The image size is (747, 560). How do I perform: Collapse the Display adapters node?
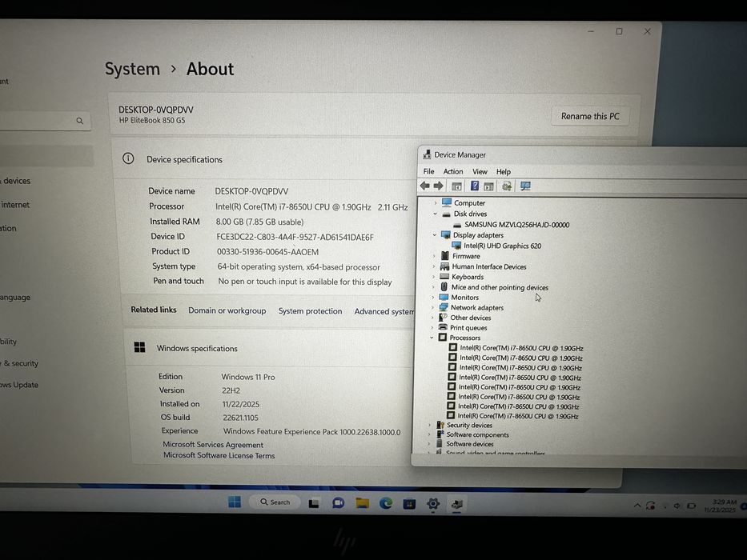tap(434, 234)
